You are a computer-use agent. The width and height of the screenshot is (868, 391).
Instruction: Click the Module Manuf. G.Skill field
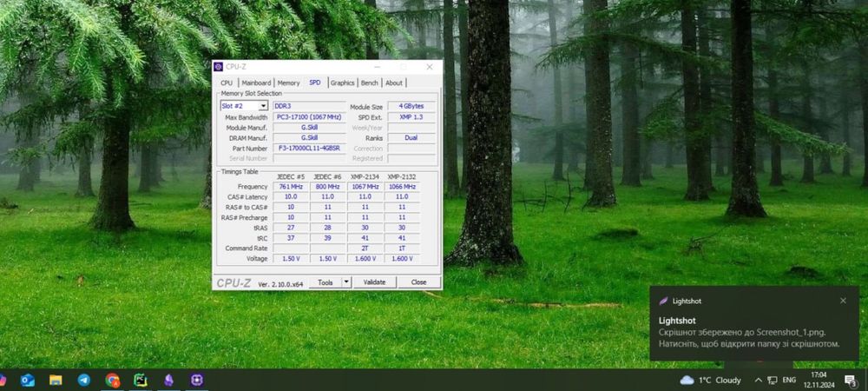310,128
